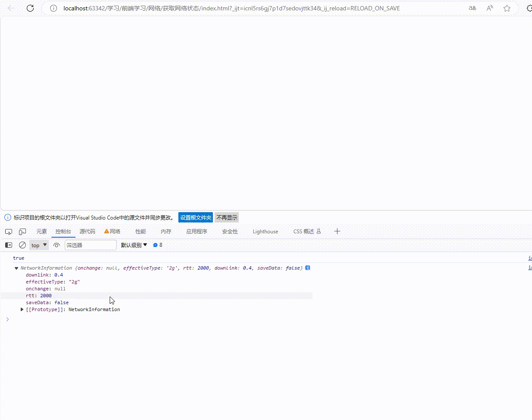Select the effectiveType: "2g" property
Viewport: 532px width, 420px height.
click(53, 282)
